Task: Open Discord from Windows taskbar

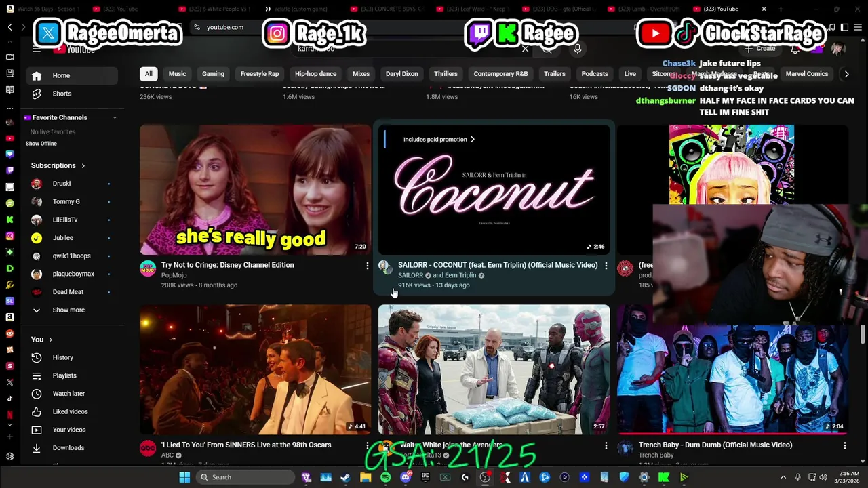Action: (406, 477)
